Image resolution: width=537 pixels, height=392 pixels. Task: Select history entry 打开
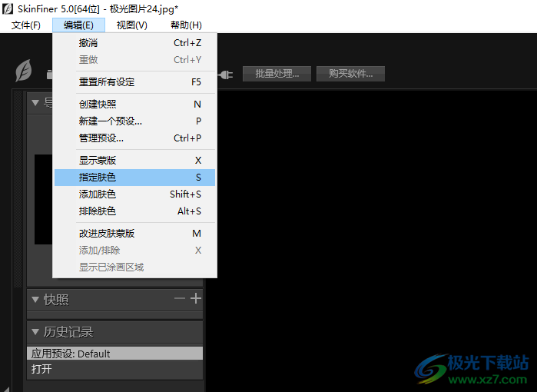(x=114, y=369)
